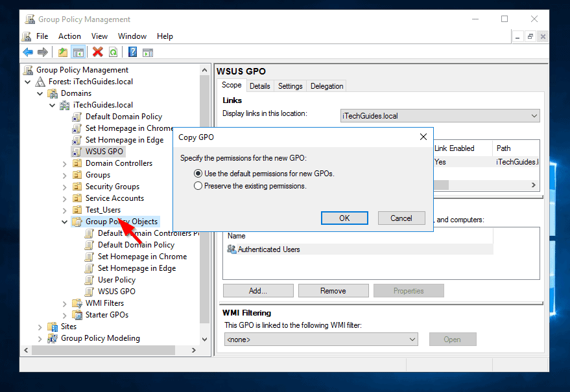The image size is (570, 392).
Task: Select Set Homepage in Chrome under Group Policy Objects
Action: tap(142, 257)
